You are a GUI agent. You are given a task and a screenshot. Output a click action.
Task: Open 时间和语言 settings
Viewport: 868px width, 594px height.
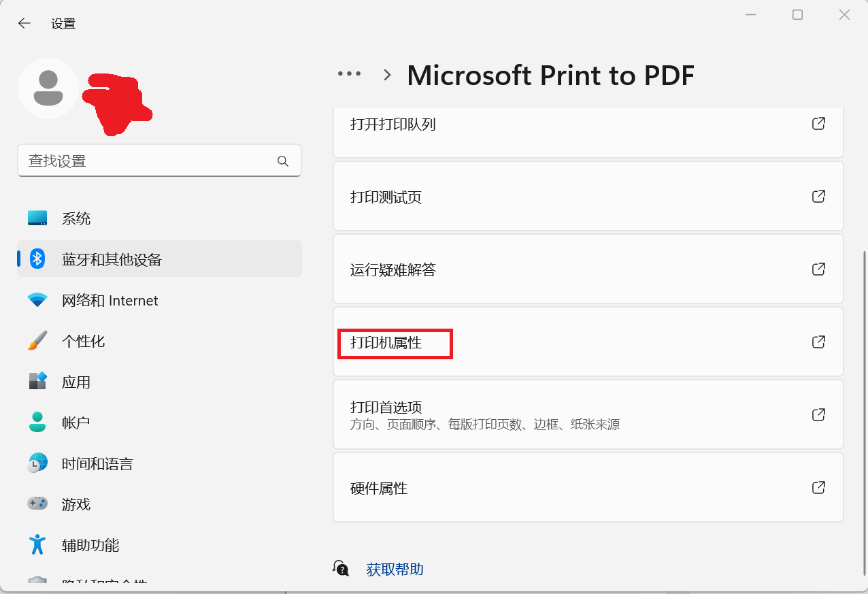159,463
